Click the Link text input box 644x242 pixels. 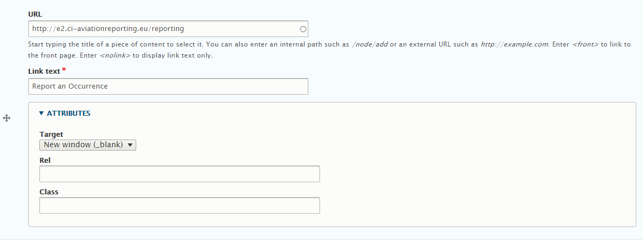pyautogui.click(x=168, y=86)
